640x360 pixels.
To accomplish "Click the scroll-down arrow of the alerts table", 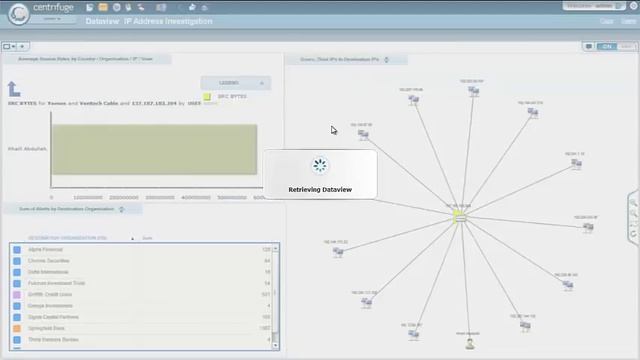I will pos(276,345).
